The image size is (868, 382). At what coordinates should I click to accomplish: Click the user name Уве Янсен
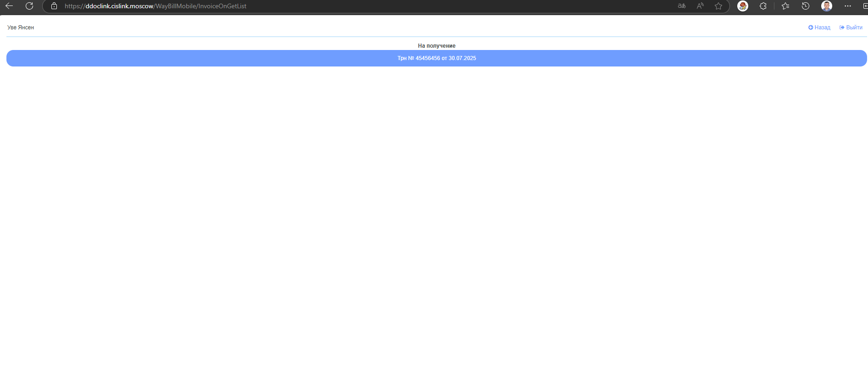21,28
